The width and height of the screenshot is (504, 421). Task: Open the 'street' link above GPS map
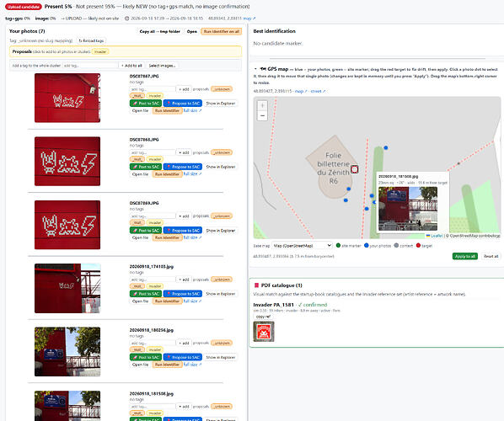click(x=318, y=91)
